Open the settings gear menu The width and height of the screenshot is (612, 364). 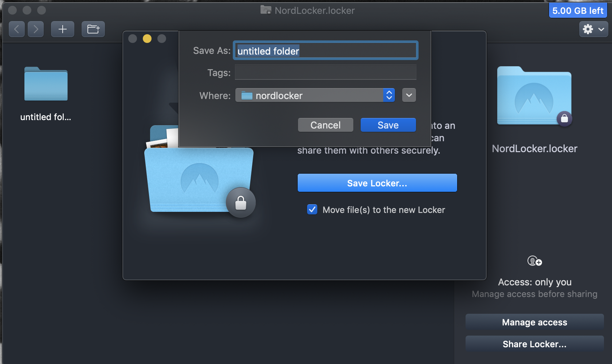click(x=588, y=29)
